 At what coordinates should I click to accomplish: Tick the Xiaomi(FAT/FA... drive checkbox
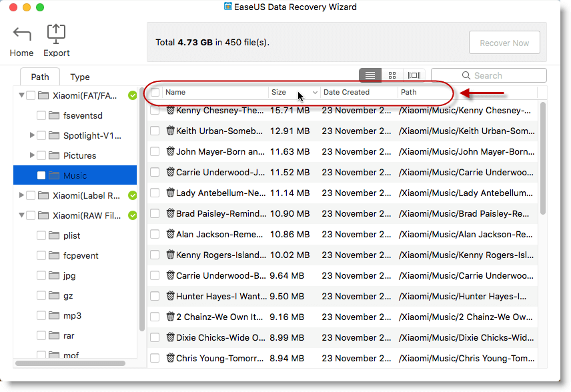click(x=31, y=95)
